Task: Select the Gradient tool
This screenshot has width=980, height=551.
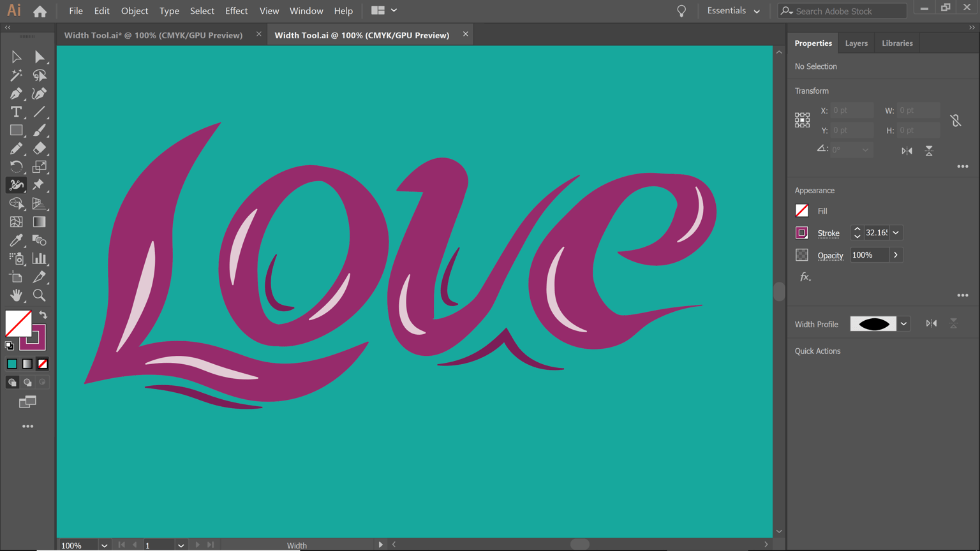Action: pos(40,222)
